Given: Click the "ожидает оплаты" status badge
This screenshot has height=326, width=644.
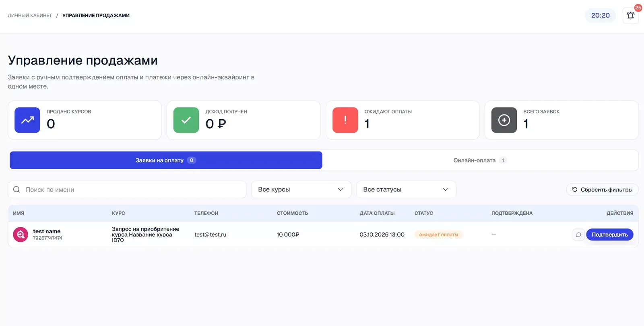Looking at the screenshot, I should point(439,235).
